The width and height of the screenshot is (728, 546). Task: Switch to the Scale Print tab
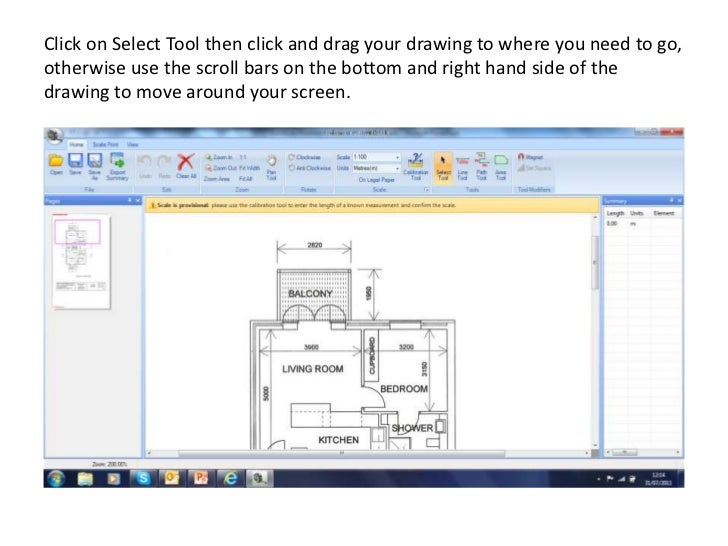[105, 144]
